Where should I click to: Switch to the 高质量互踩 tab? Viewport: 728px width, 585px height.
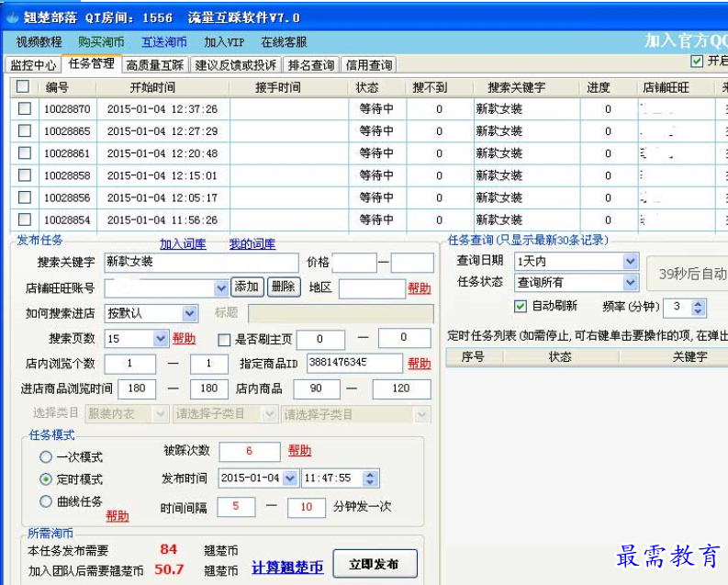tap(155, 65)
